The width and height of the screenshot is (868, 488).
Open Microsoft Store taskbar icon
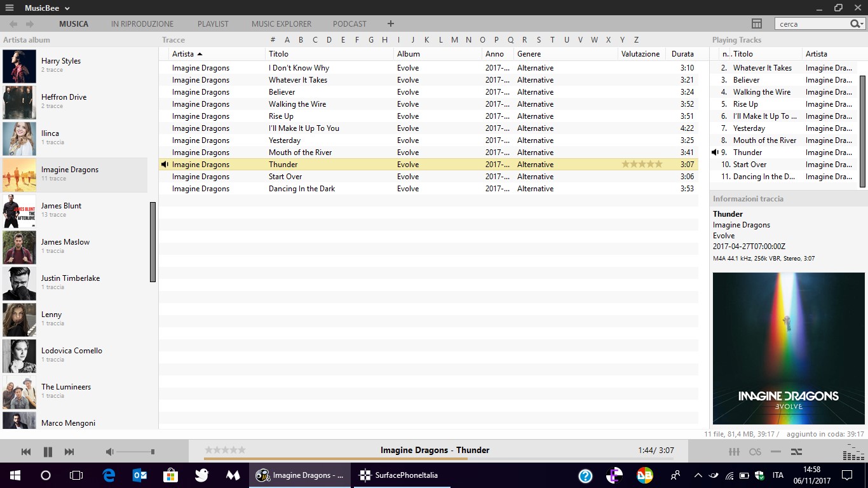pos(170,475)
